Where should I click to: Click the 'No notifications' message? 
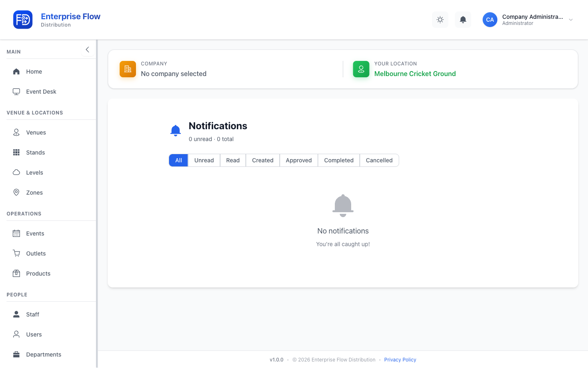343,231
